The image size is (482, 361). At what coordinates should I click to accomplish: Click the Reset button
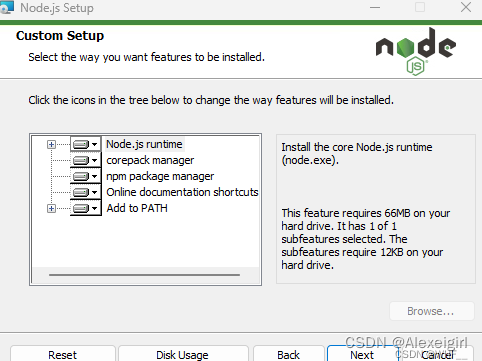point(63,354)
